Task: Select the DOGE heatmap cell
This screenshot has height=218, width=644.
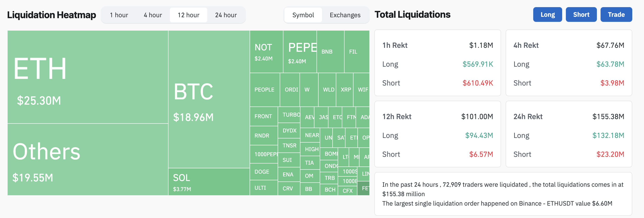Action: click(263, 172)
